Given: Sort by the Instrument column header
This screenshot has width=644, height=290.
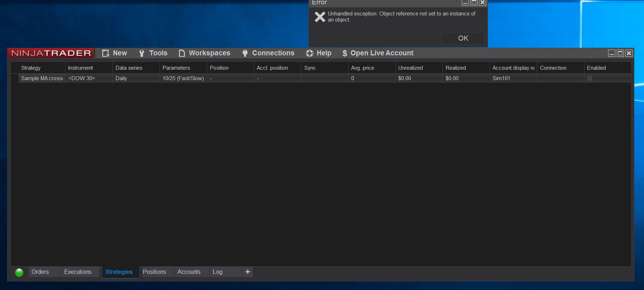Looking at the screenshot, I should (x=89, y=68).
